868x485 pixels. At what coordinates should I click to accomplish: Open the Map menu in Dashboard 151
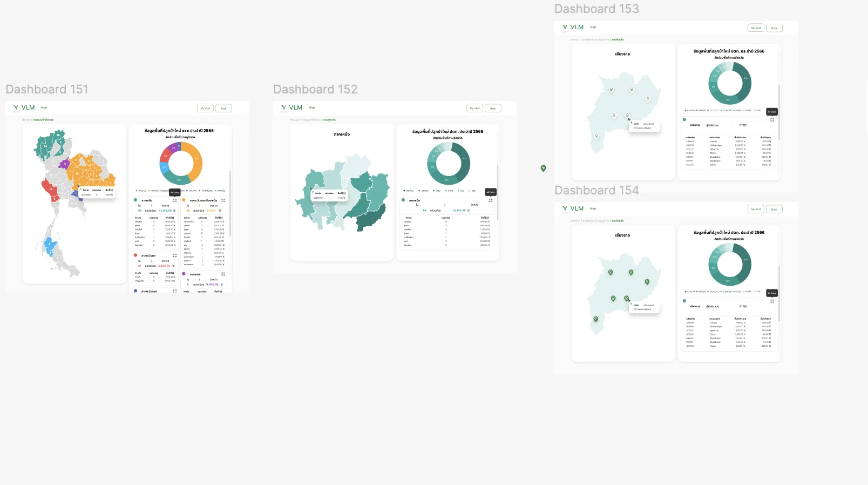coord(44,107)
